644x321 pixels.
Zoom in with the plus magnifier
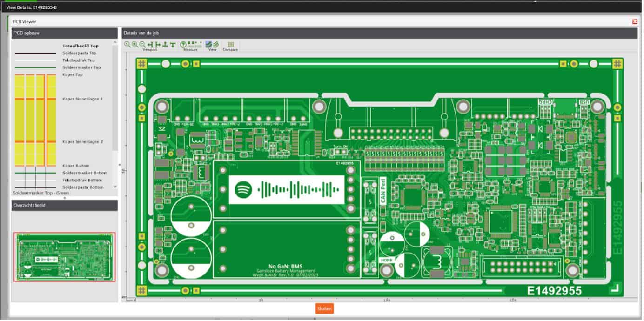point(134,44)
